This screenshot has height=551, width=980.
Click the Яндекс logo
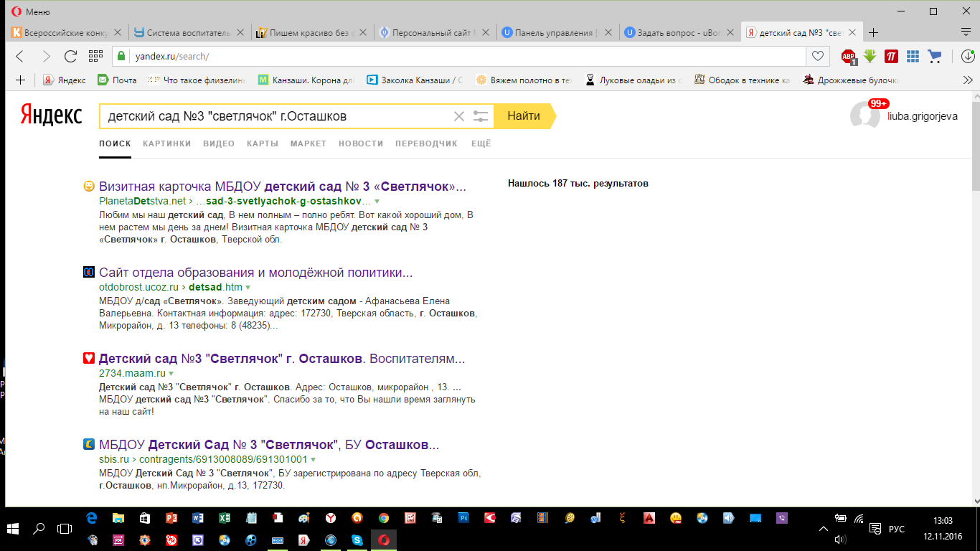coord(51,116)
